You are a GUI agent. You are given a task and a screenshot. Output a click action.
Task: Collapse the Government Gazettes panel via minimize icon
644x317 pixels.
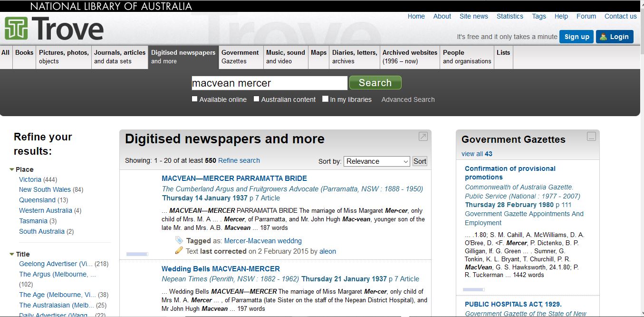(591, 137)
